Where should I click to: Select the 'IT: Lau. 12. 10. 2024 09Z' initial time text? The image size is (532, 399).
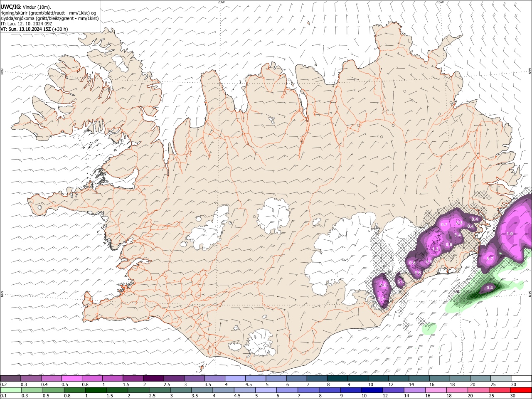26,24
